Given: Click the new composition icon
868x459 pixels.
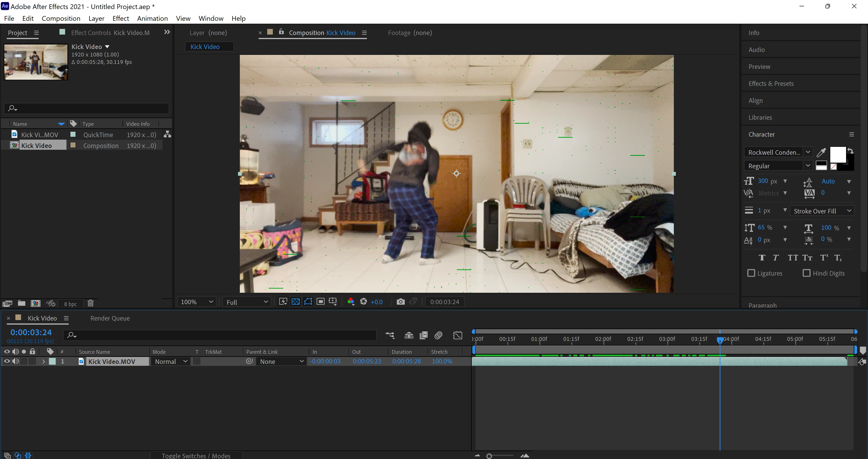Looking at the screenshot, I should pyautogui.click(x=35, y=303).
